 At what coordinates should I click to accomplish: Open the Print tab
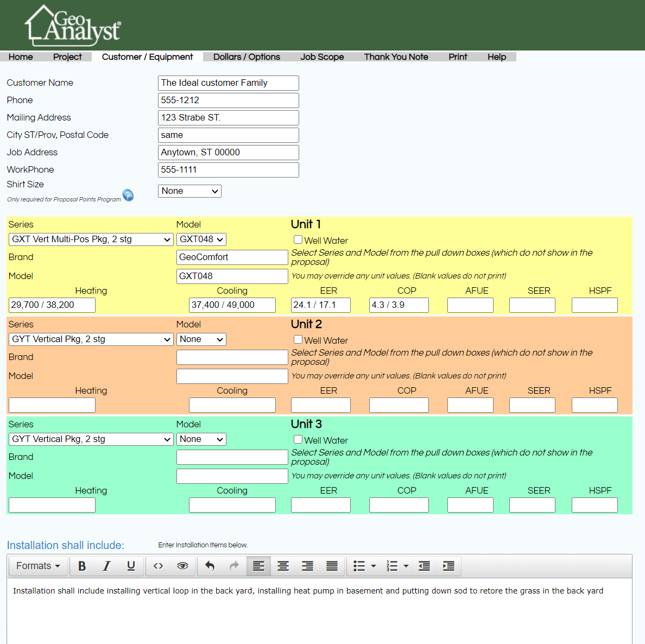tap(458, 57)
